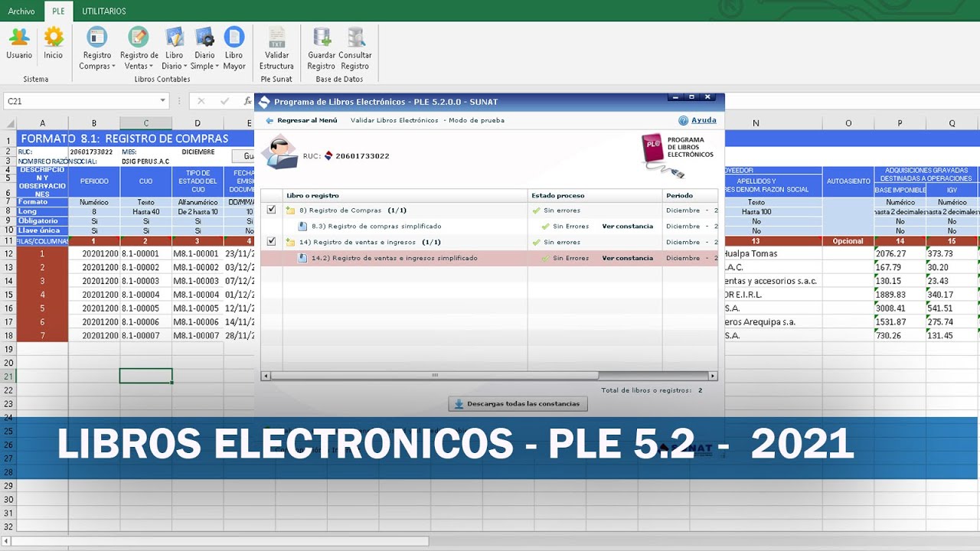This screenshot has width=980, height=551.
Task: Uncheck the 8) Registro de Compras checkbox
Action: click(x=271, y=210)
